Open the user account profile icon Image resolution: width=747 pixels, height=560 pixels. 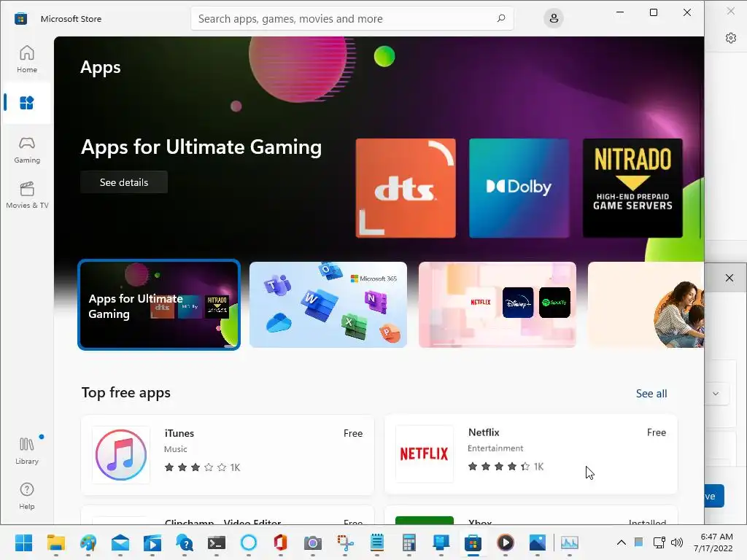pos(554,18)
